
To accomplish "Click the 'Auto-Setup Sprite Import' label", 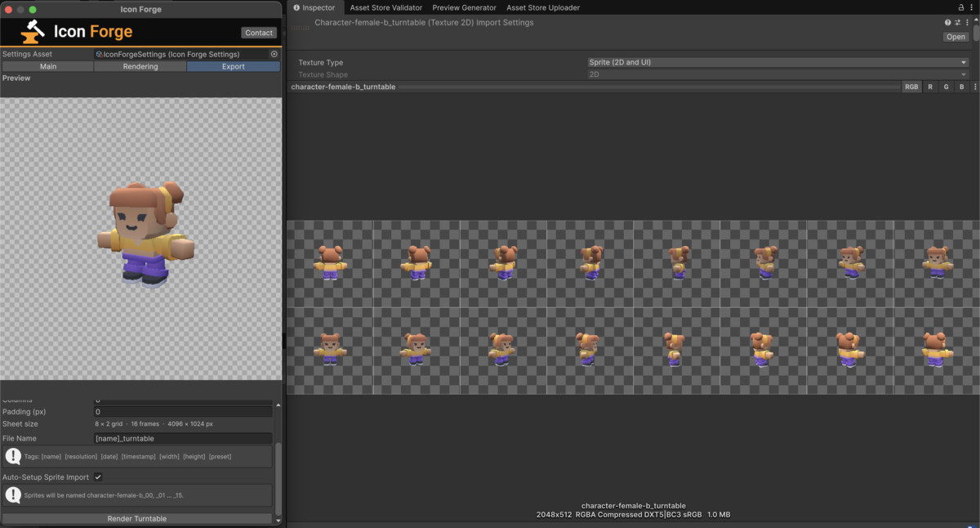I will pos(46,477).
